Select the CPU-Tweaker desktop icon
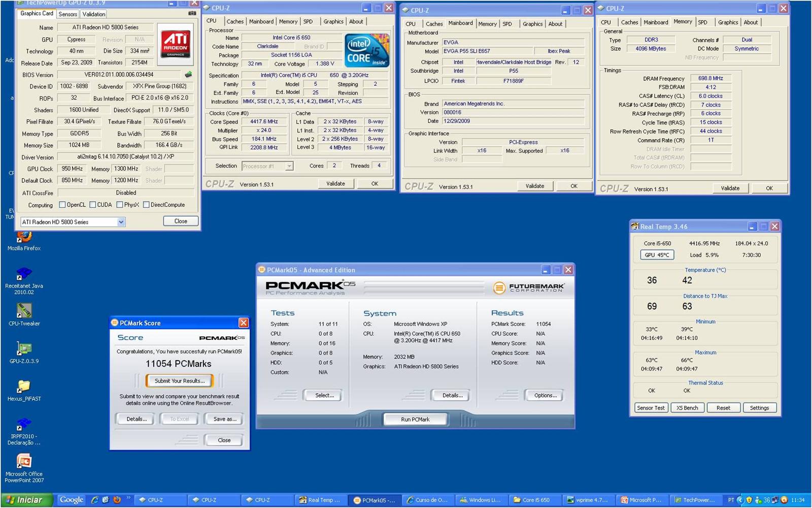The width and height of the screenshot is (812, 508). tap(24, 315)
